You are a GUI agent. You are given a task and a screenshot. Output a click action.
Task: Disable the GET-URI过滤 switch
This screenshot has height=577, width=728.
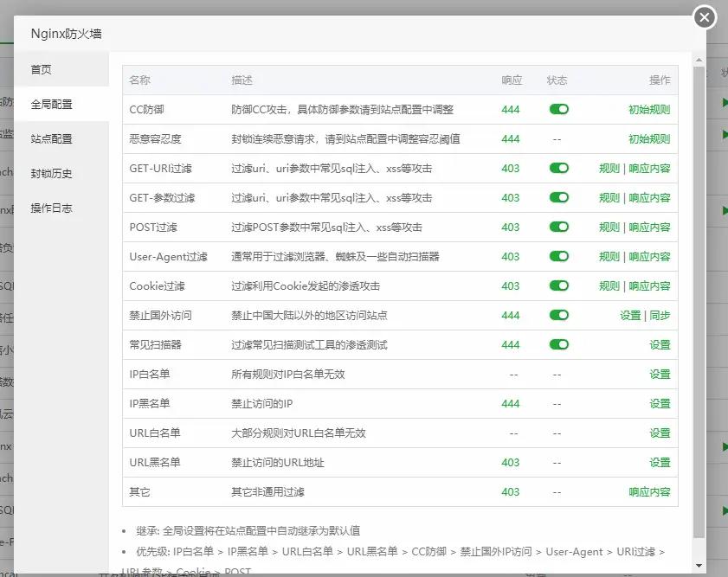[558, 169]
